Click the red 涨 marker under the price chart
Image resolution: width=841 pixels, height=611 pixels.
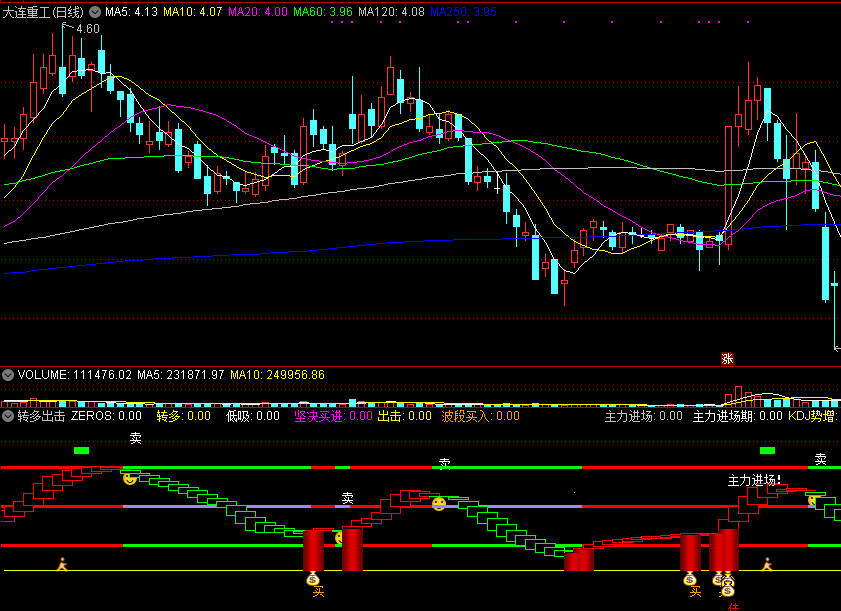click(727, 358)
